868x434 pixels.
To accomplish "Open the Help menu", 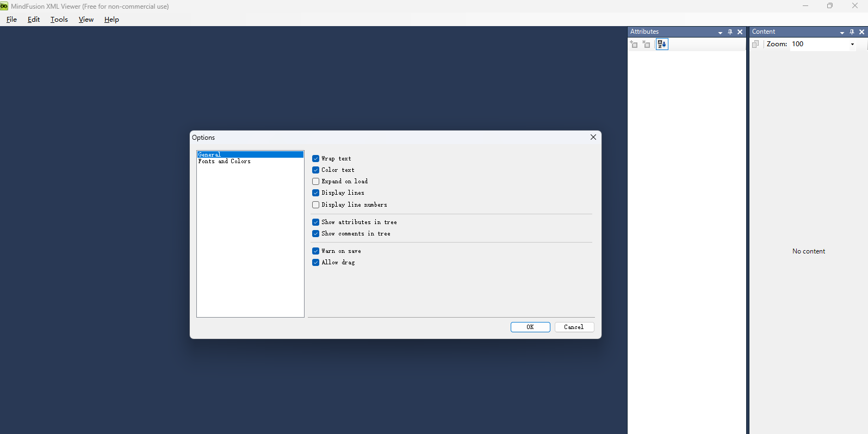I will click(111, 20).
